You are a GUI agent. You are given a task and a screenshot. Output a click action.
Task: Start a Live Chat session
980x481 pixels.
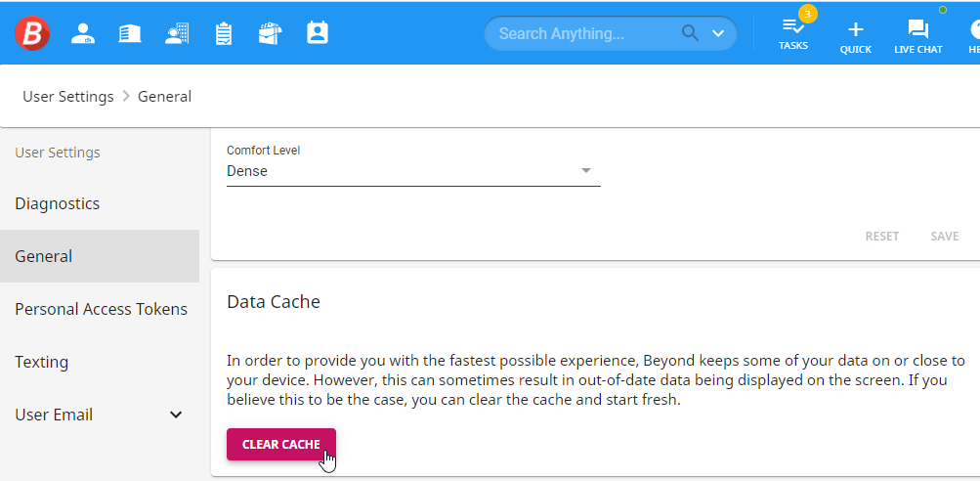click(917, 34)
